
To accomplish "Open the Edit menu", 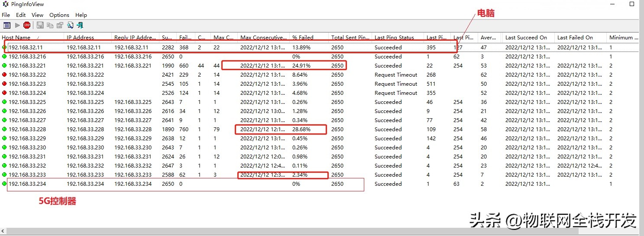I will [21, 15].
